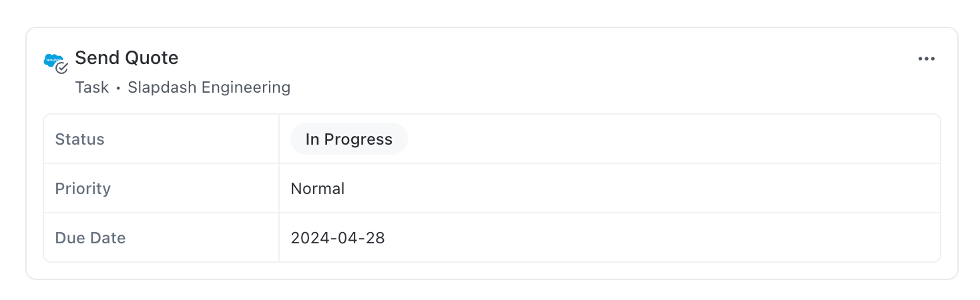980x300 pixels.
Task: Open the Send Quote task title
Action: point(126,58)
